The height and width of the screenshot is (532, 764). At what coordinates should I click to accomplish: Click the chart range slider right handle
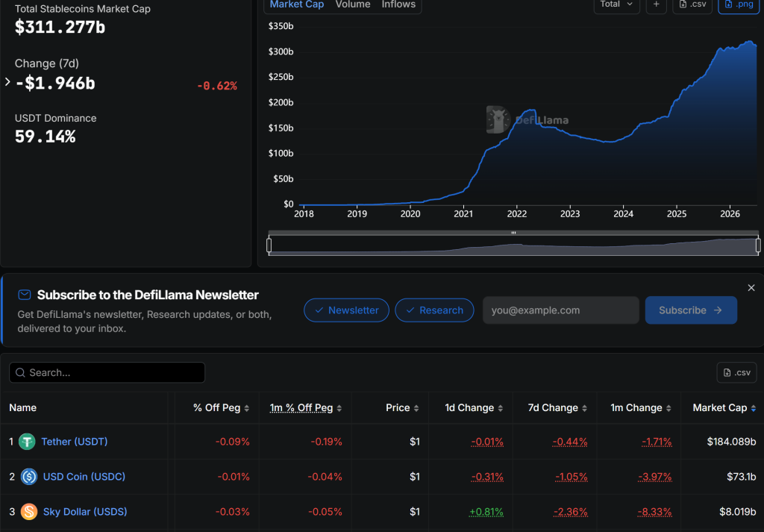[758, 245]
